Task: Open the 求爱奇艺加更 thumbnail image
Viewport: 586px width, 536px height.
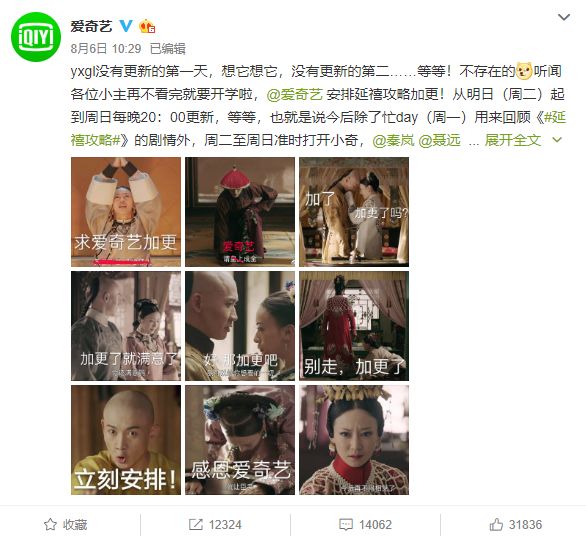Action: coord(126,212)
